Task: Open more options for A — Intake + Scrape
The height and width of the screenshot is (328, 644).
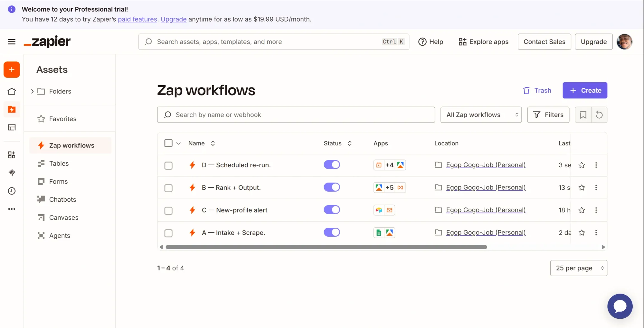Action: (596, 232)
